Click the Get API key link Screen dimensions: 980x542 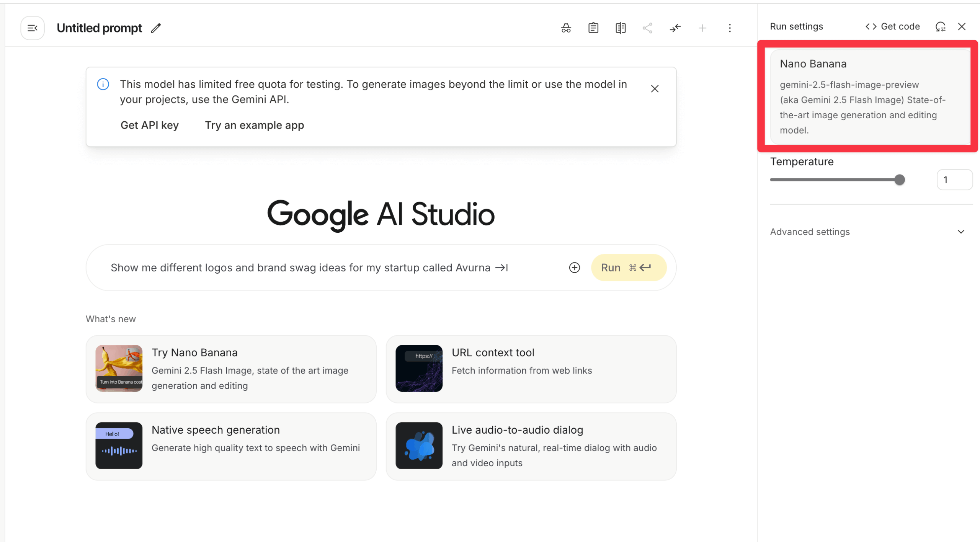[149, 125]
